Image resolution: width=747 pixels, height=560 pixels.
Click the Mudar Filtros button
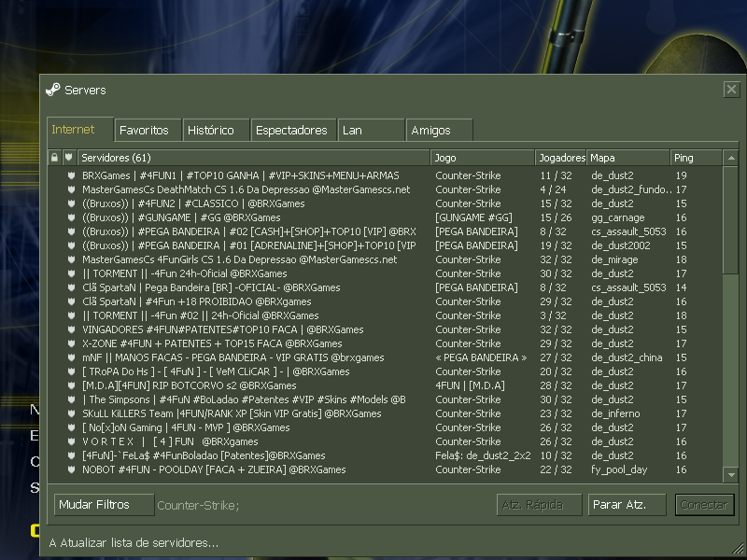(104, 505)
